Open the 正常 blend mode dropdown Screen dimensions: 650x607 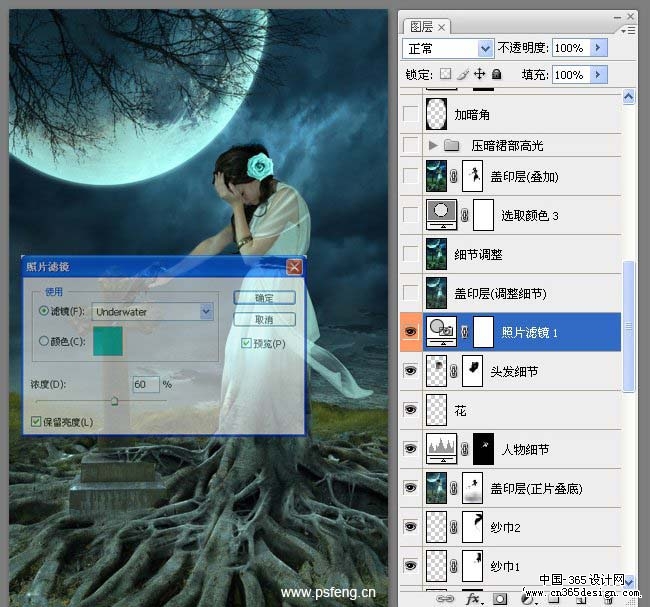(485, 49)
